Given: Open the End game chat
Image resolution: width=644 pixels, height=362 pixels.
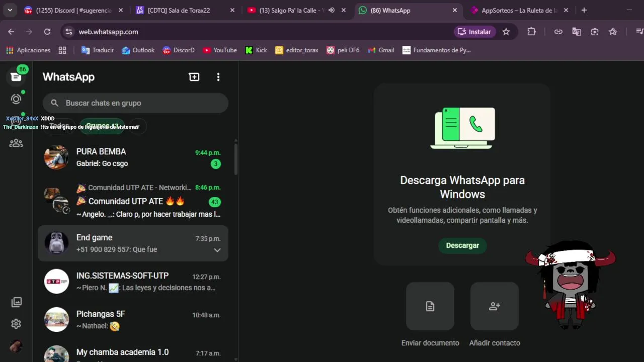Looking at the screenshot, I should [x=133, y=243].
